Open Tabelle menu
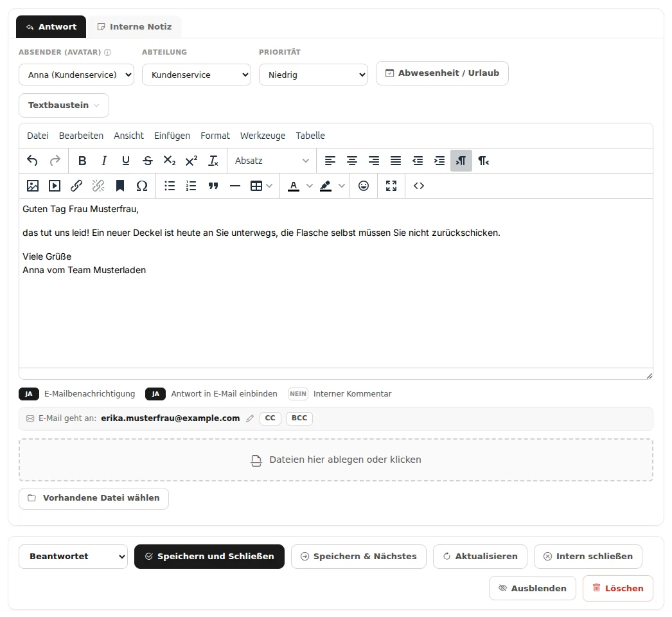This screenshot has height=617, width=672. coord(310,136)
